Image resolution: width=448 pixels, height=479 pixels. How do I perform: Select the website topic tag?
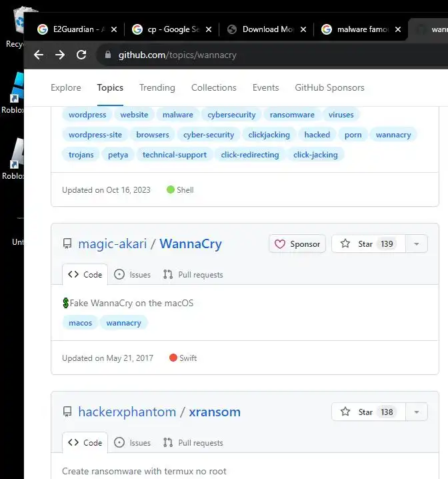click(134, 115)
